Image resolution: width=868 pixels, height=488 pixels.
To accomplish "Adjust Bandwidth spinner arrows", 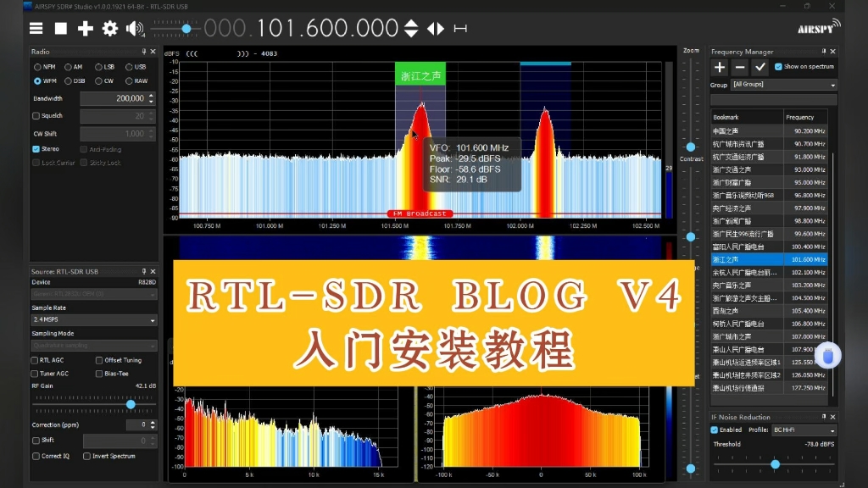I will [151, 98].
